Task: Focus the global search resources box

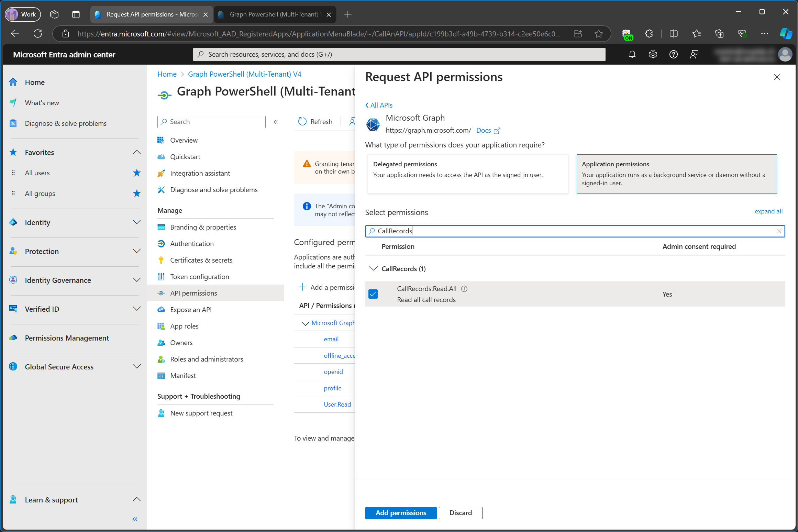Action: 399,54
